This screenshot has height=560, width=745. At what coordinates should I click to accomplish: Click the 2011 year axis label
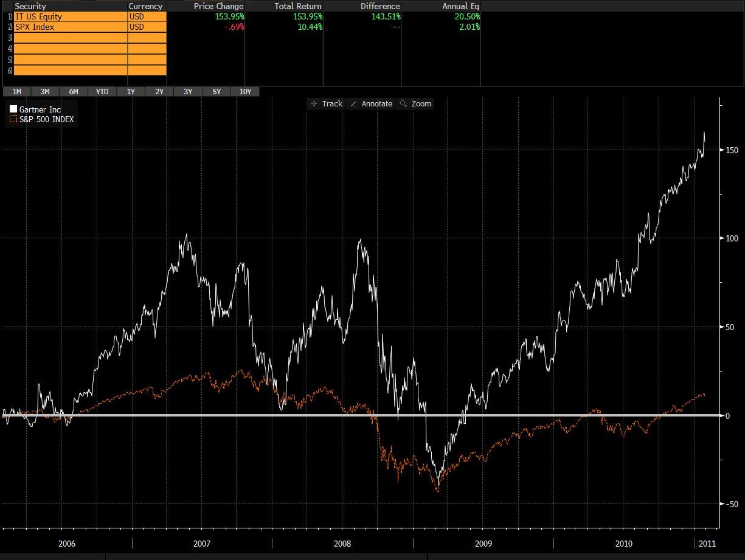pos(708,543)
